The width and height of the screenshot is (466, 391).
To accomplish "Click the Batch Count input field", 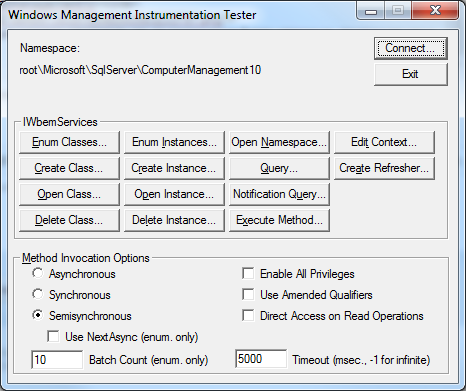I will point(57,360).
